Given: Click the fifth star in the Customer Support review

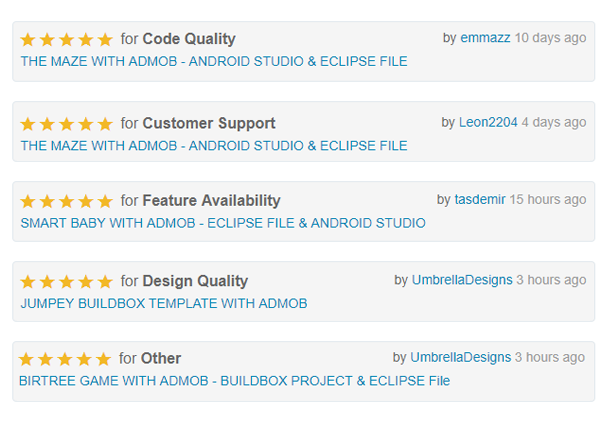Looking at the screenshot, I should point(104,124).
